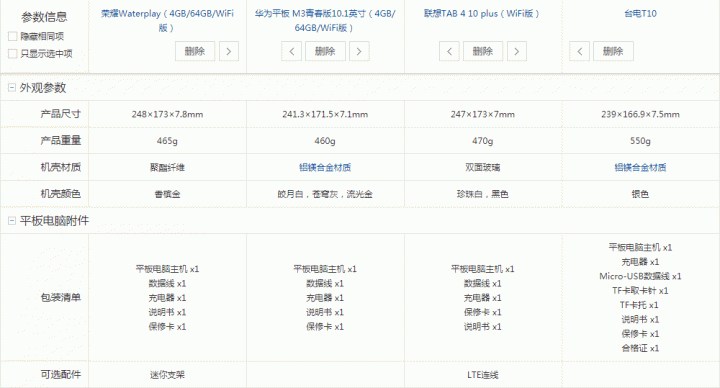Viewport: 720px width, 388px height.
Task: Click the 241.3×171.5×7.1mm size cell
Action: pyautogui.click(x=325, y=114)
